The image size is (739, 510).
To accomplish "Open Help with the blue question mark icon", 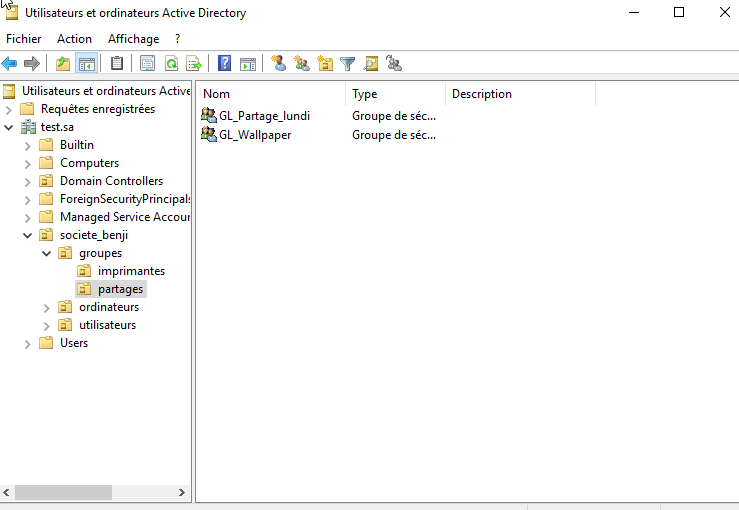I will pyautogui.click(x=224, y=64).
